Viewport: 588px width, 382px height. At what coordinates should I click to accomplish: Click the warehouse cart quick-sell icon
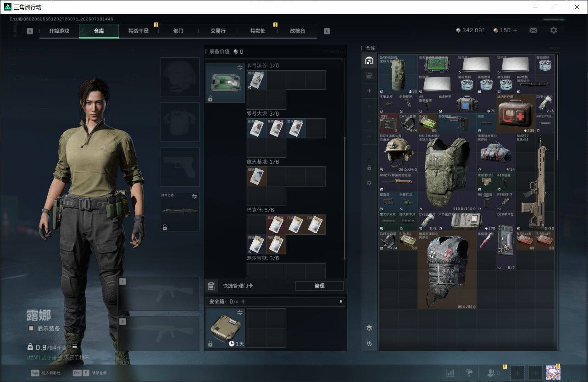click(x=369, y=343)
